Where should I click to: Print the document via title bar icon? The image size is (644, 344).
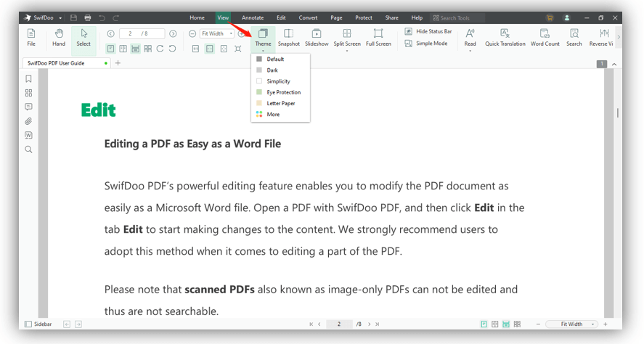click(x=87, y=17)
